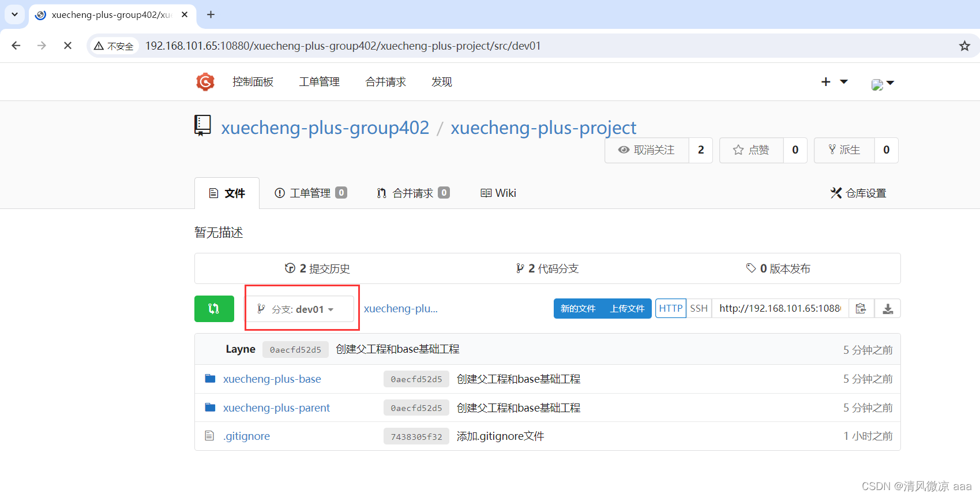
Task: Click the browser forward arrow
Action: (x=42, y=46)
